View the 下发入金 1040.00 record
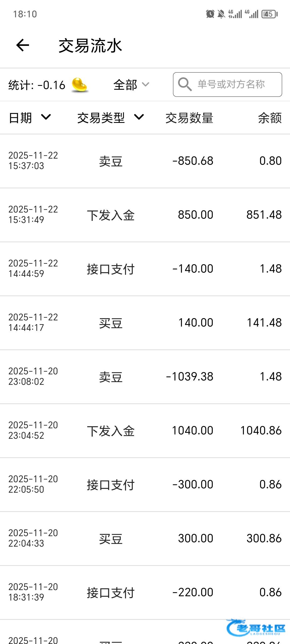290x644 pixels. [x=145, y=431]
